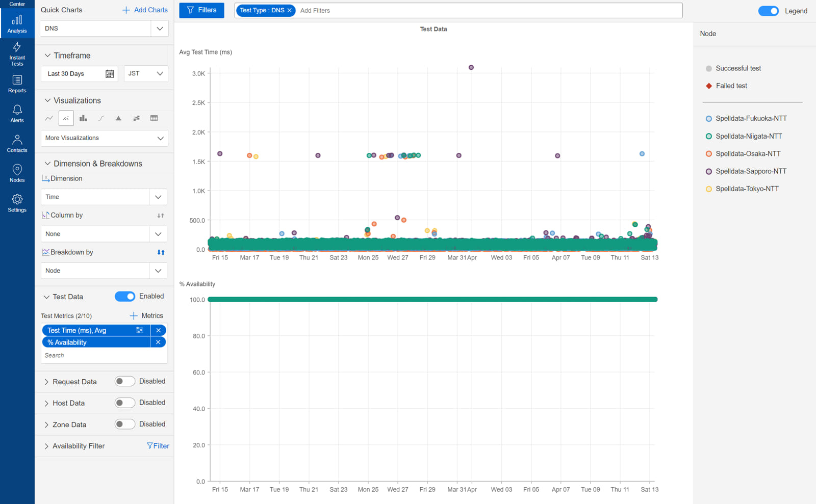Open Reports in the left sidebar

[17, 84]
